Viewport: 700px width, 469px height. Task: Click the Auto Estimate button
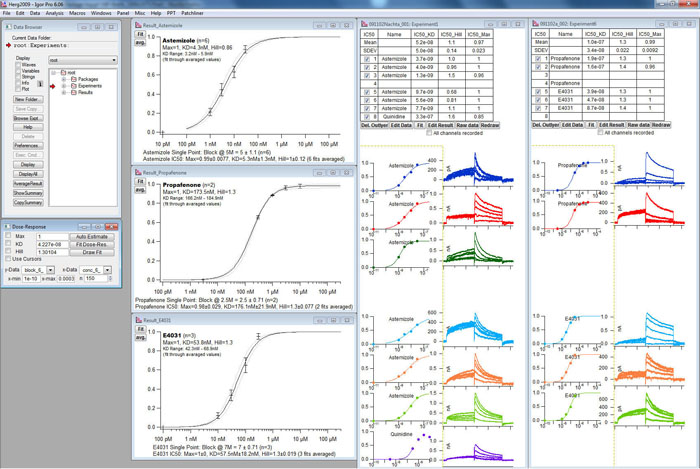click(x=92, y=237)
